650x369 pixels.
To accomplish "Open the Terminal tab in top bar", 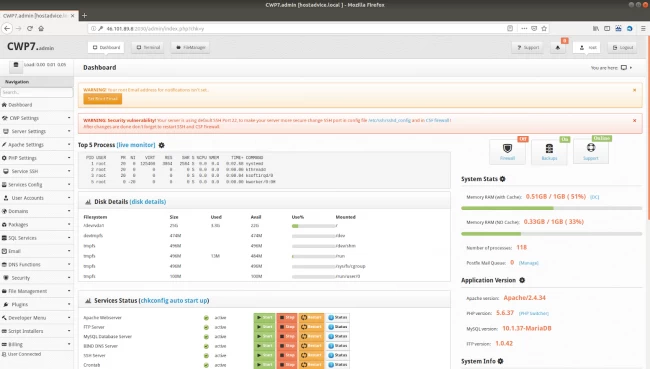I will coord(148,48).
